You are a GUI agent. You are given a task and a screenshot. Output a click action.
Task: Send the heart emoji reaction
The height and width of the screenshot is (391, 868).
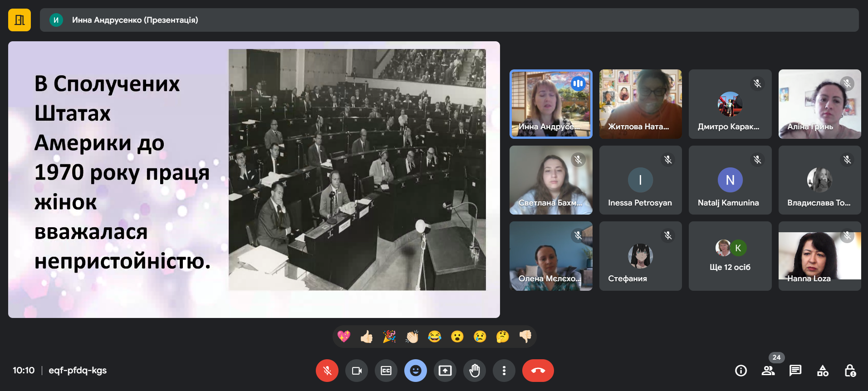[x=344, y=337]
